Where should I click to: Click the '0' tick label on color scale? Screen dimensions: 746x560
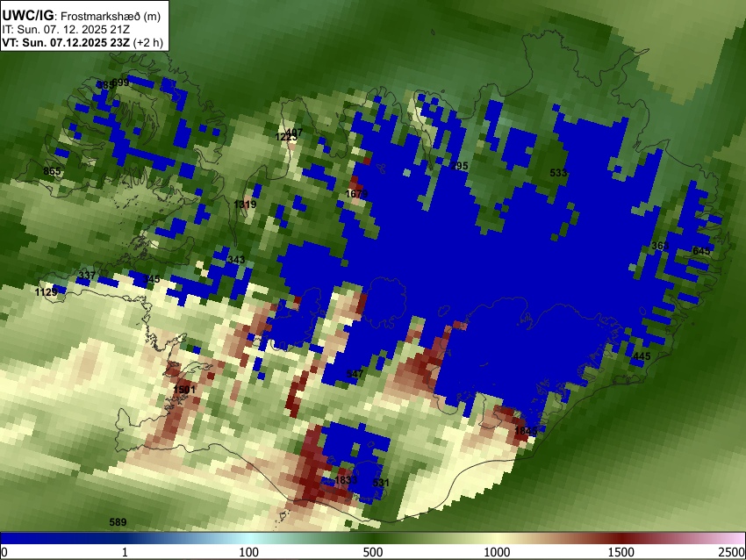pyautogui.click(x=4, y=552)
